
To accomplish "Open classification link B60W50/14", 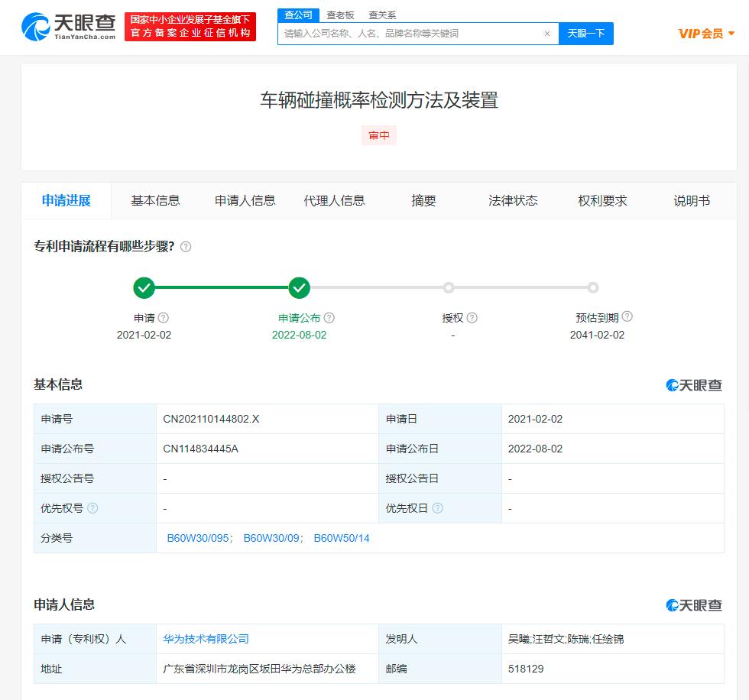I will click(342, 538).
